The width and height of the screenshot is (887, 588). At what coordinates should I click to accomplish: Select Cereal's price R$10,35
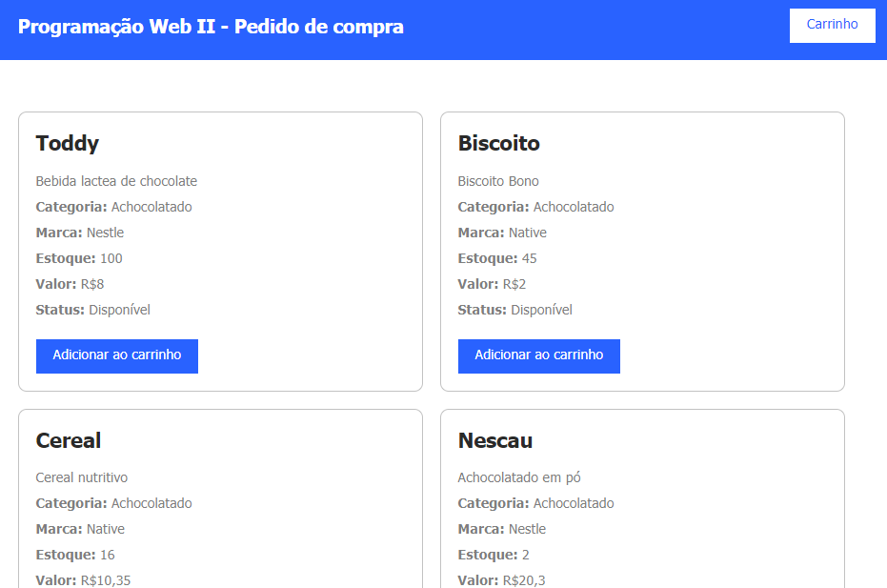[105, 580]
